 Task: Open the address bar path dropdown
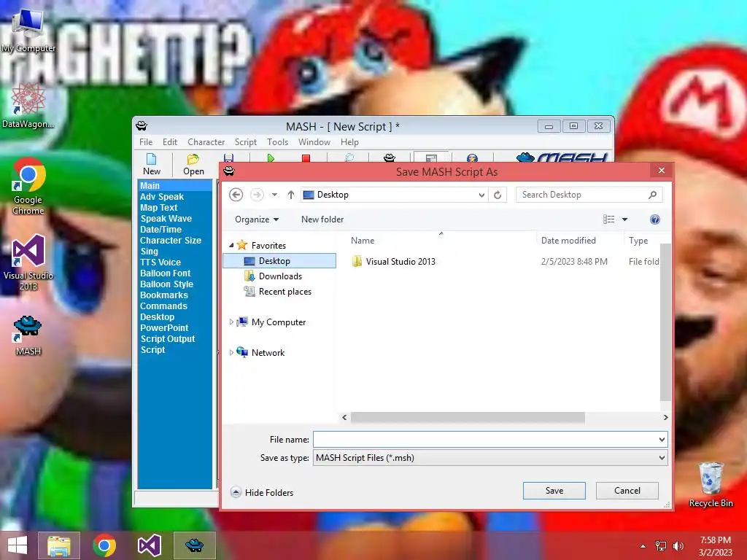(x=481, y=195)
